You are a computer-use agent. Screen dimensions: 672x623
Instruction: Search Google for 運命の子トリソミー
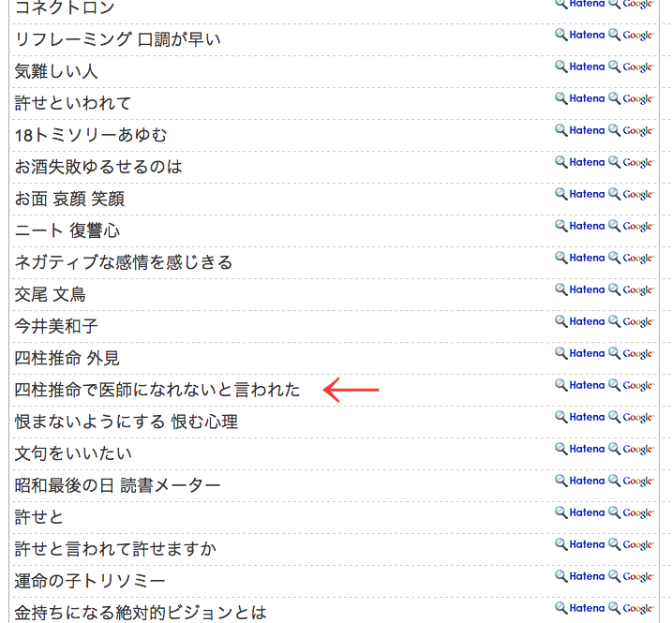tap(631, 576)
